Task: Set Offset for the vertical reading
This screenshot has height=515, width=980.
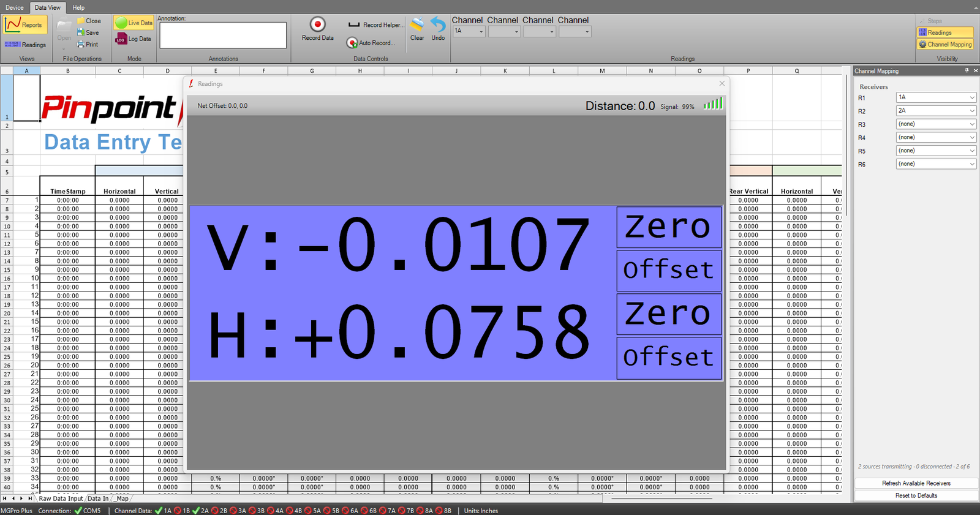Action: (x=669, y=270)
